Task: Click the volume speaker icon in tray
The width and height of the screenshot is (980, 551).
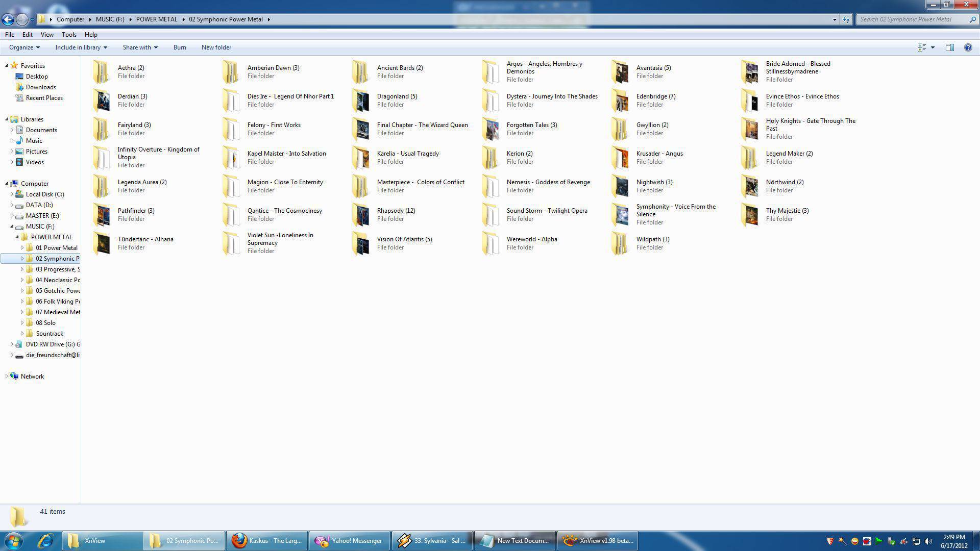Action: click(x=928, y=541)
